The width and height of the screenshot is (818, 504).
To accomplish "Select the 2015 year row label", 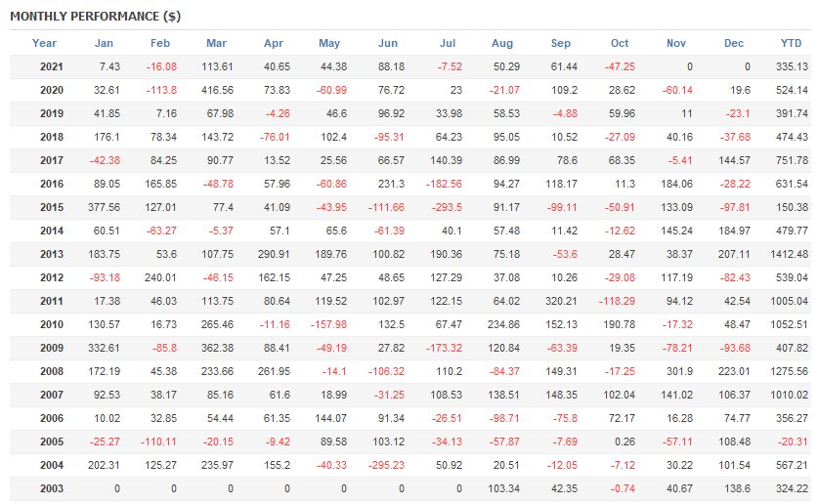I will tap(52, 207).
